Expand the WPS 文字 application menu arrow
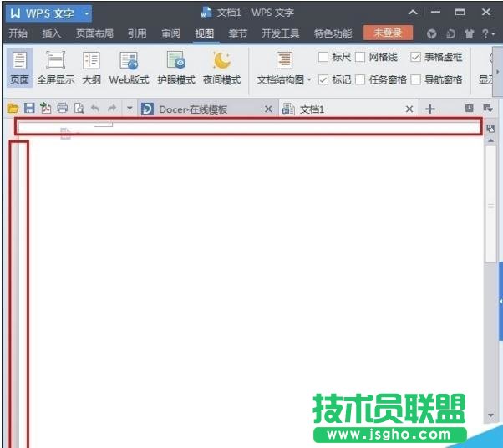This screenshot has height=448, width=503. [x=86, y=13]
